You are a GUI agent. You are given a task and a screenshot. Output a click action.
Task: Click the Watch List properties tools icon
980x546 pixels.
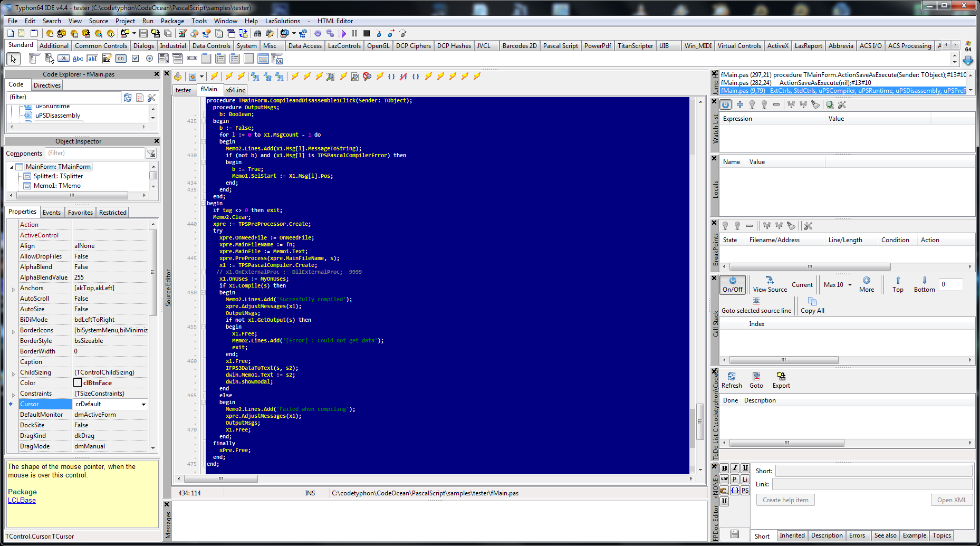(x=842, y=104)
